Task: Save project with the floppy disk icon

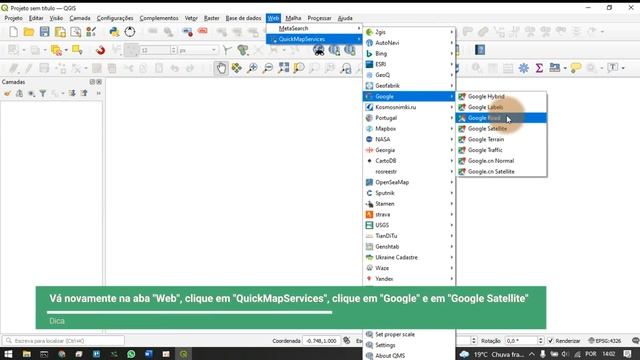Action: point(44,32)
